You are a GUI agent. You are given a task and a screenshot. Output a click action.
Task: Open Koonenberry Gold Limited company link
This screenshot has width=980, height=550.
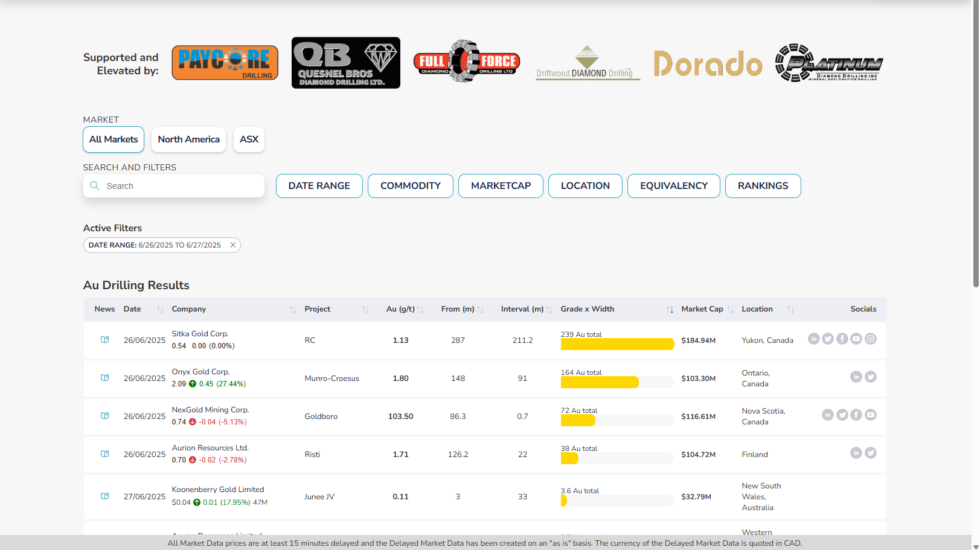click(218, 490)
